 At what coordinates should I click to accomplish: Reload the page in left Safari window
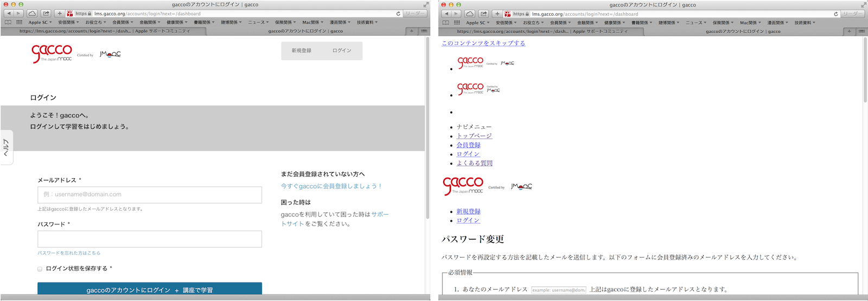(398, 14)
